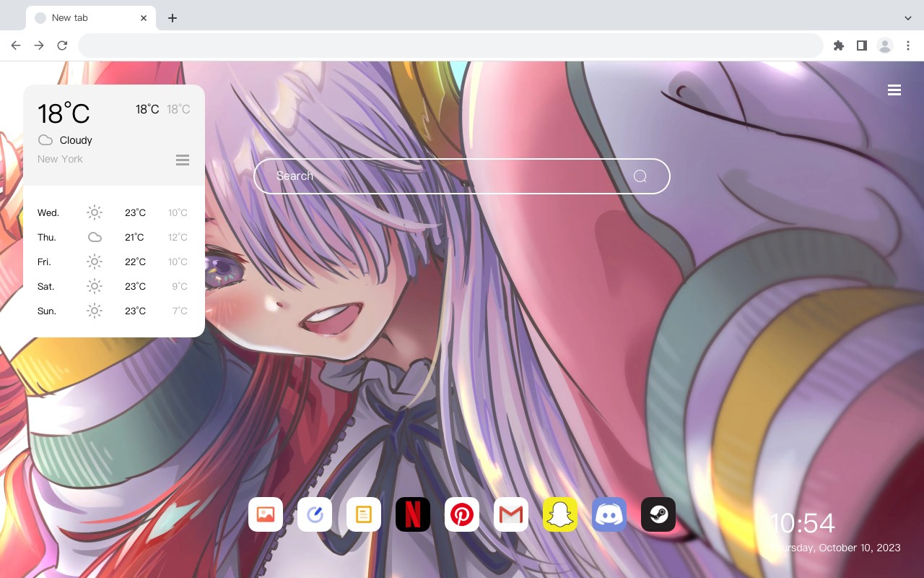Open the gallery image shortcut icon
The width and height of the screenshot is (924, 578).
coord(266,514)
